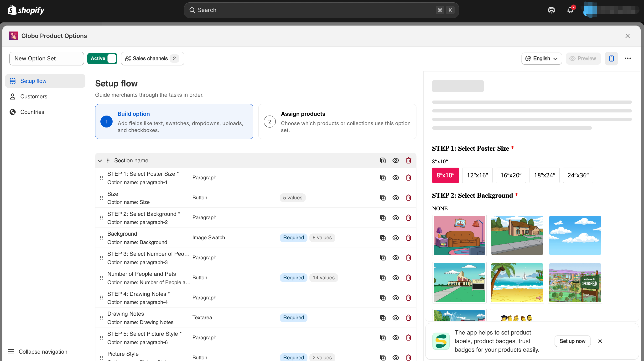Image resolution: width=644 pixels, height=361 pixels.
Task: Switch to the Assign products step
Action: [x=337, y=122]
